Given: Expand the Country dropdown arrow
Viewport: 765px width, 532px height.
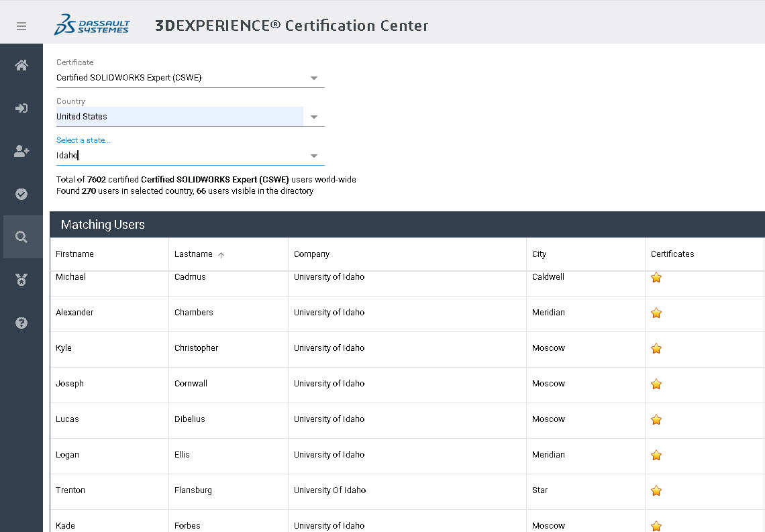Looking at the screenshot, I should tap(313, 117).
